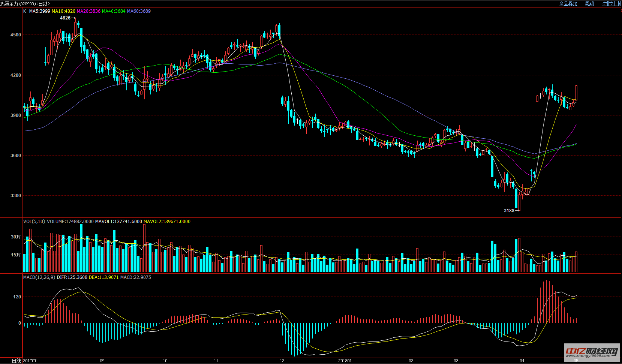Select the blue MA60:3689 indicator label
Viewport: 622px width, 364px height.
tap(139, 11)
